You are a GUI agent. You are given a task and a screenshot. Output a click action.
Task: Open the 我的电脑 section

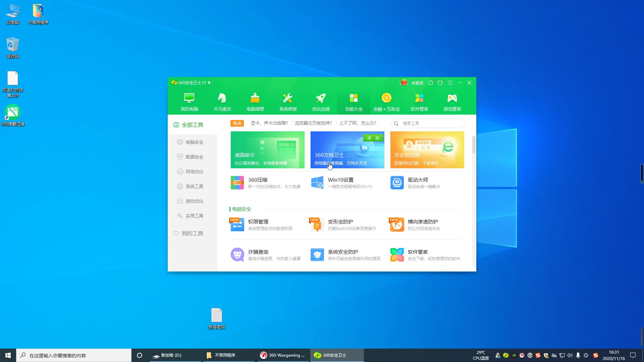coord(189,102)
